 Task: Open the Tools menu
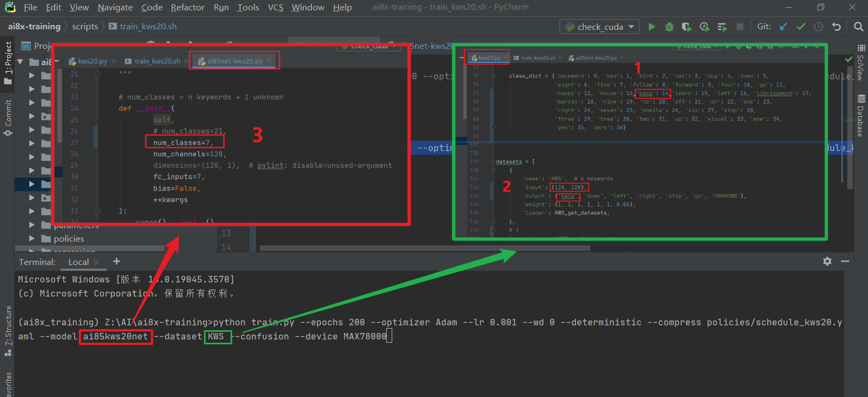click(248, 8)
